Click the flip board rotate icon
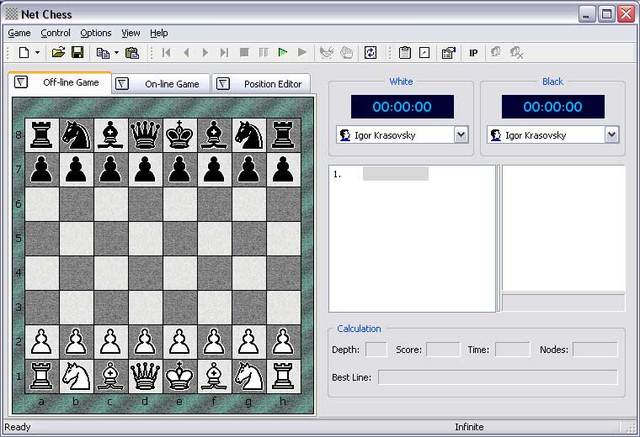Viewport: 640px width, 437px height. [x=370, y=53]
